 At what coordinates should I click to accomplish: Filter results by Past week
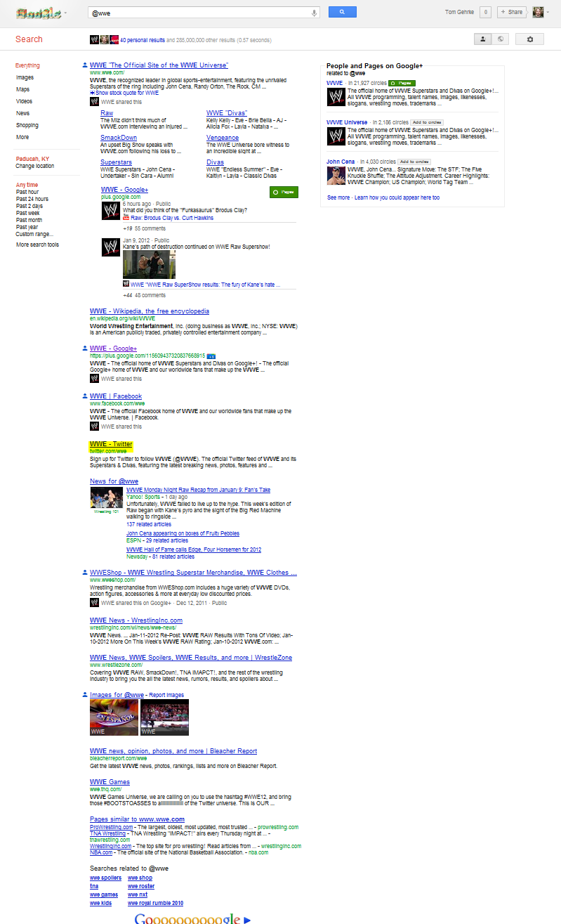(27, 213)
